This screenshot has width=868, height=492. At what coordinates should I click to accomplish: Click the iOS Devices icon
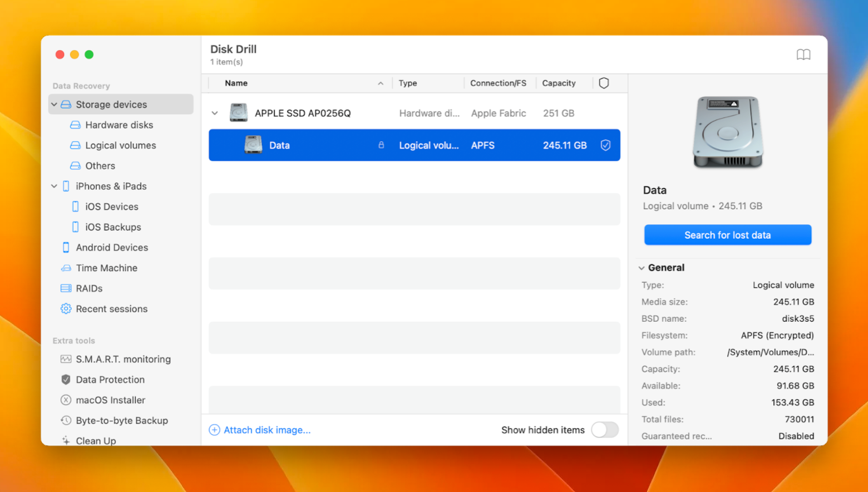(76, 206)
